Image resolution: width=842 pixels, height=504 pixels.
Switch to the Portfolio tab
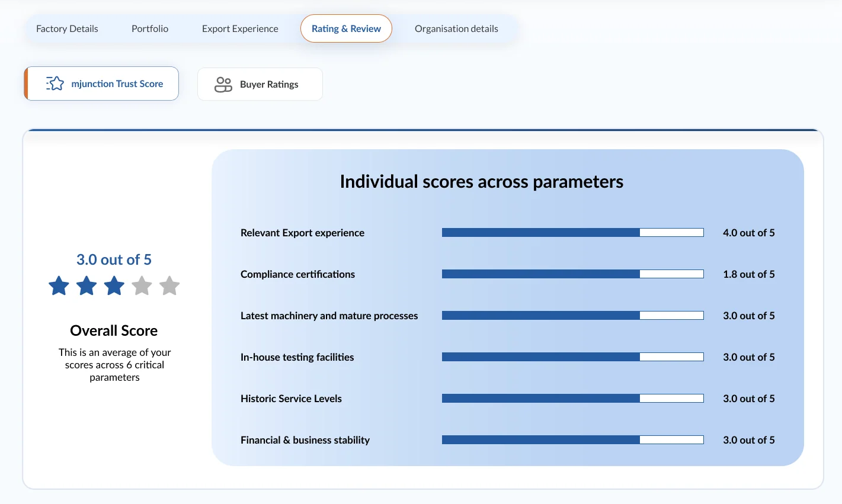click(150, 28)
